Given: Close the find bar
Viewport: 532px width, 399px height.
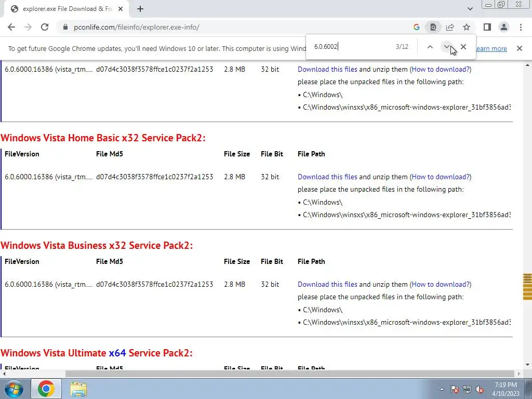Looking at the screenshot, I should click(x=463, y=47).
